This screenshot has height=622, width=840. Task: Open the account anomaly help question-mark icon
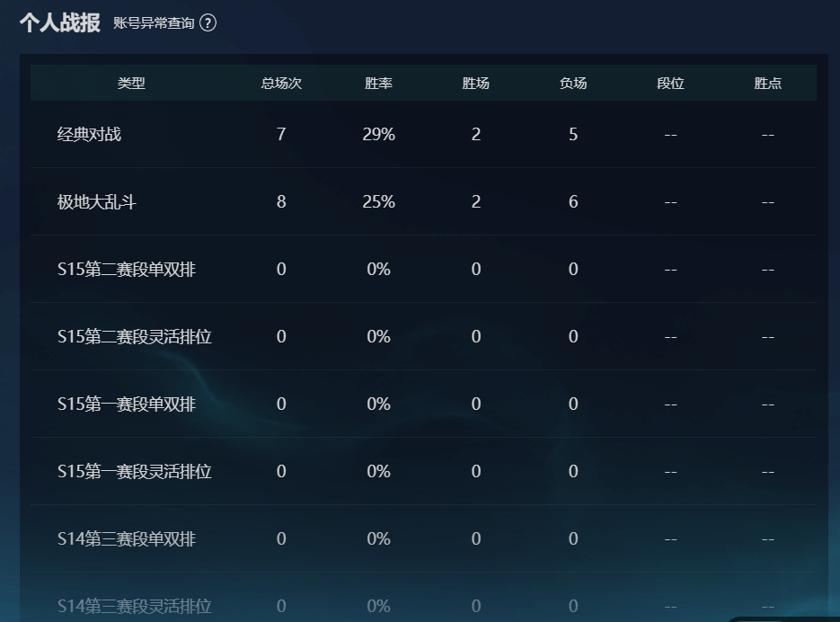pos(208,23)
